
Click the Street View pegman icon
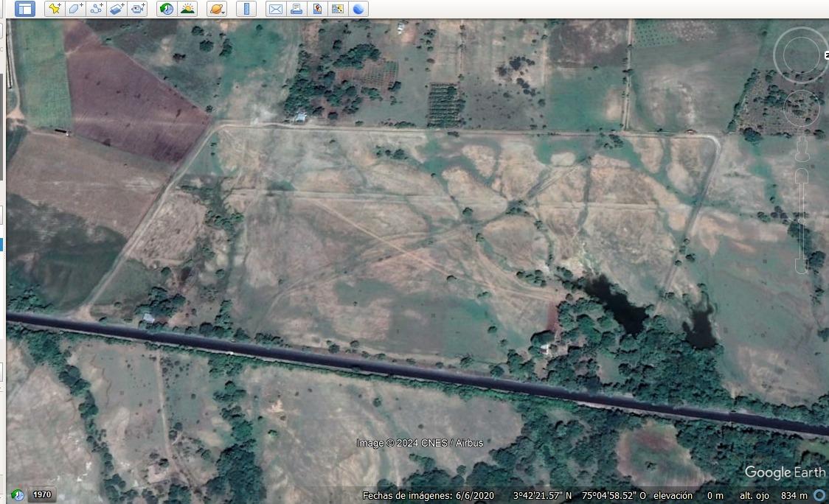[802, 150]
